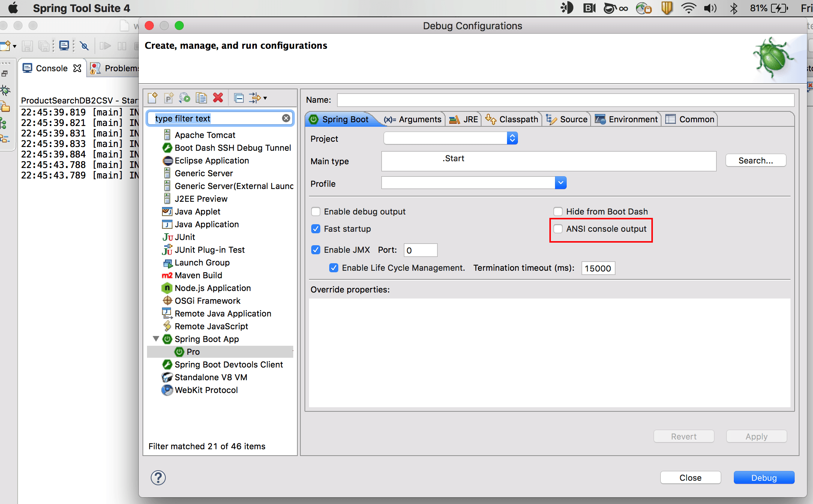Open the Profile combo box arrow
Viewport: 813px width, 504px height.
click(x=560, y=183)
